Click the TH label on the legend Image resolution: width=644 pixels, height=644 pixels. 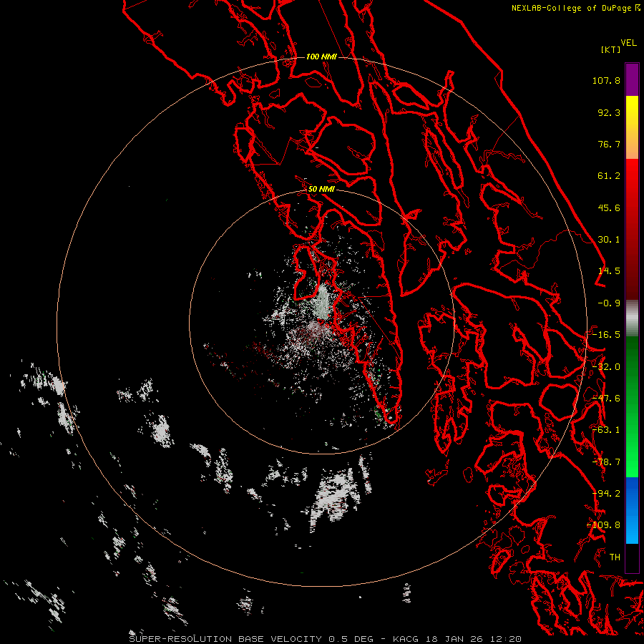click(x=615, y=557)
